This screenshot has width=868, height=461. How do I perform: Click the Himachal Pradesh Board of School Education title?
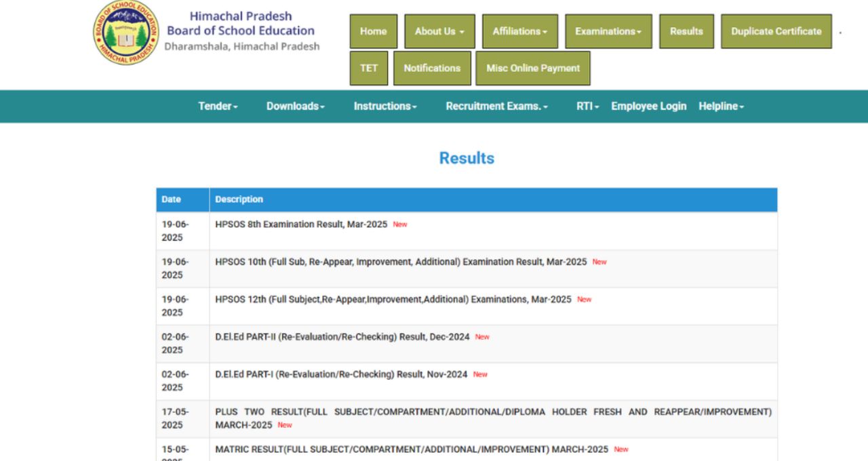(x=241, y=23)
